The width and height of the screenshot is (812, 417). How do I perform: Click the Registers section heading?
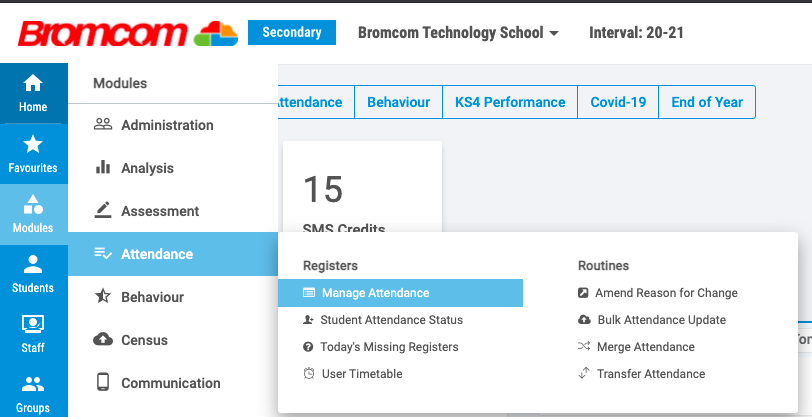[x=330, y=265]
